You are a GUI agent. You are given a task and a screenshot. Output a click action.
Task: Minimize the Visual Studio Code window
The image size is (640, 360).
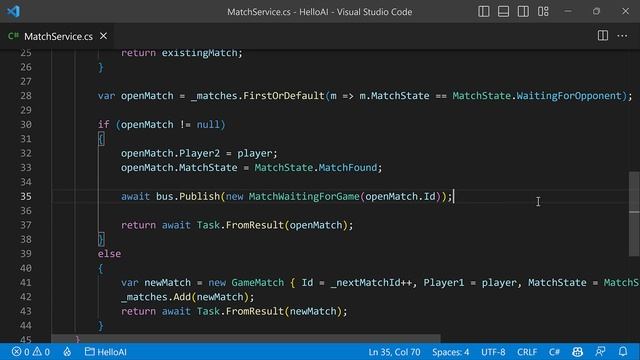coord(568,11)
